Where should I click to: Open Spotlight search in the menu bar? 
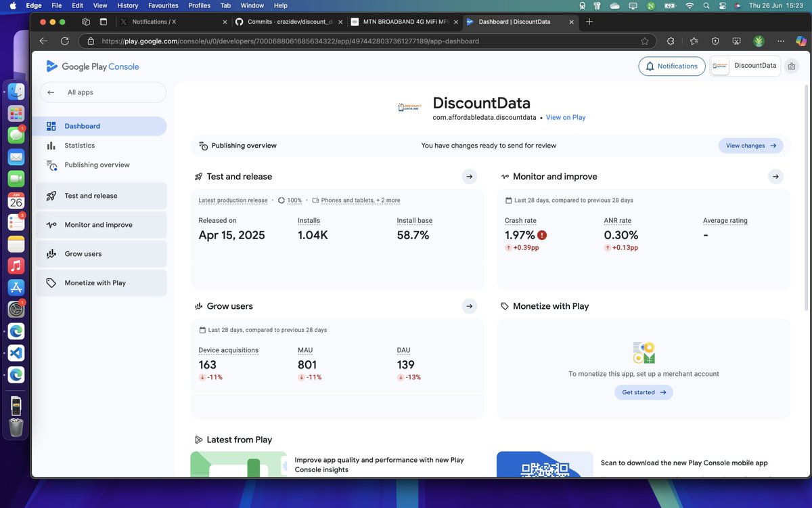coord(706,5)
